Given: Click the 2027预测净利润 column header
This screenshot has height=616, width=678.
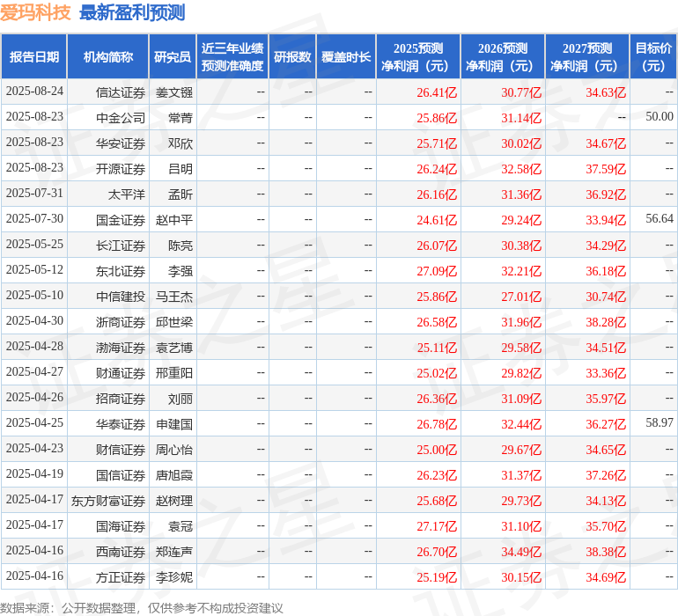Looking at the screenshot, I should point(587,56).
